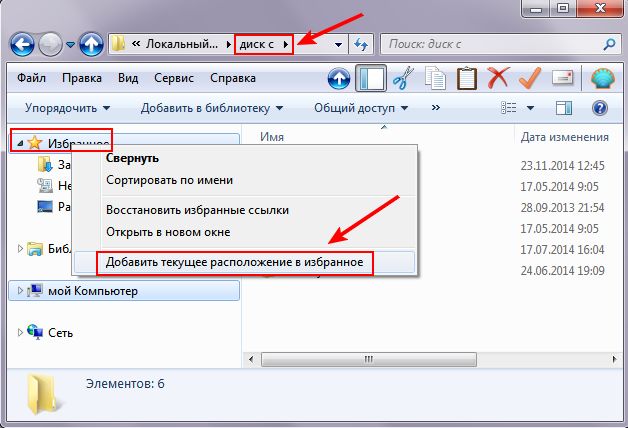Expand the Сеть tree triangle
Image resolution: width=628 pixels, height=428 pixels.
pos(20,333)
